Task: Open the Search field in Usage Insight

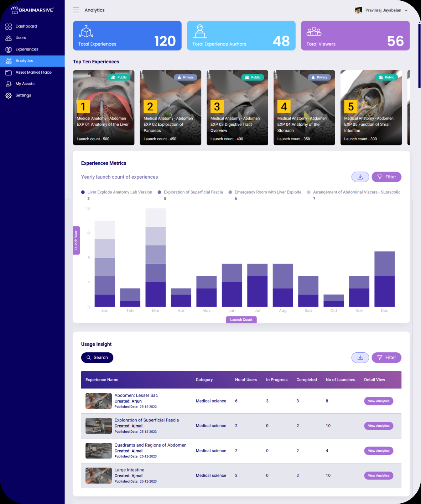Action: [97, 357]
